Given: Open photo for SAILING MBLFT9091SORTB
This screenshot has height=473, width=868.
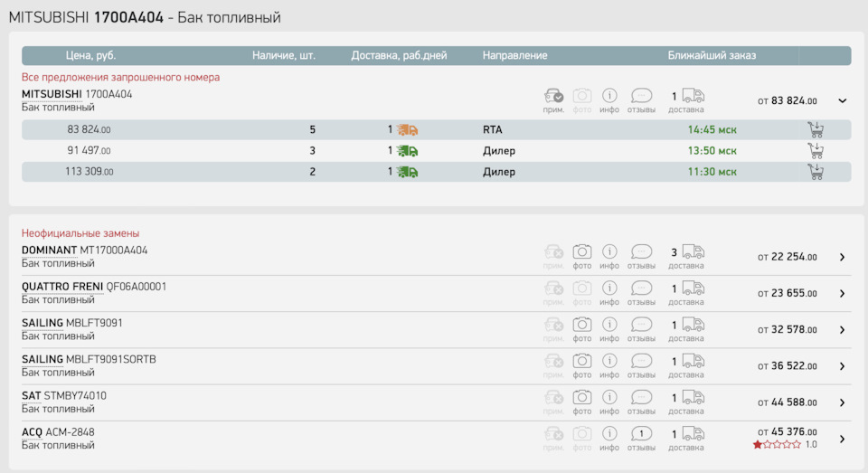Looking at the screenshot, I should coord(582,361).
